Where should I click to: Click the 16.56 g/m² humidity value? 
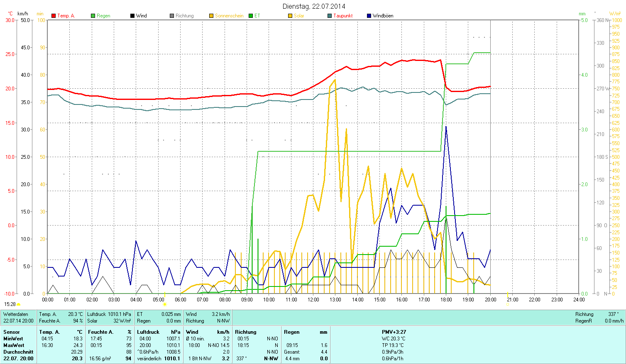(100, 359)
